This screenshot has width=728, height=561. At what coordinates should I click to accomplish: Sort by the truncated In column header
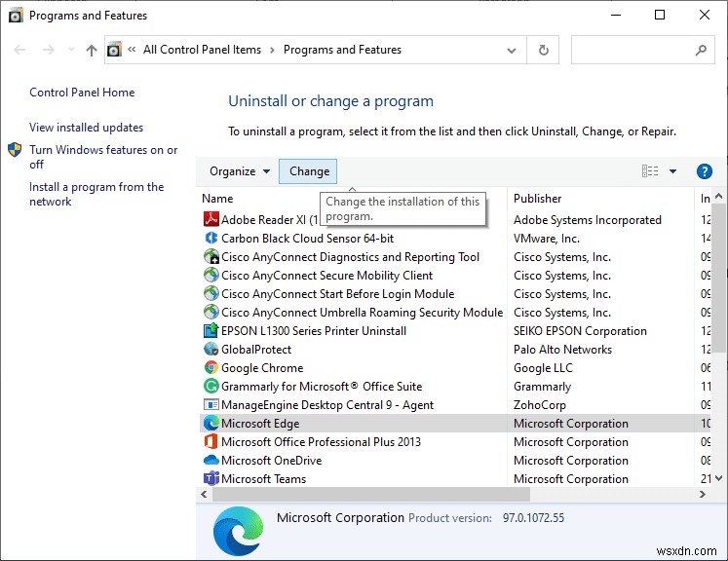point(705,199)
